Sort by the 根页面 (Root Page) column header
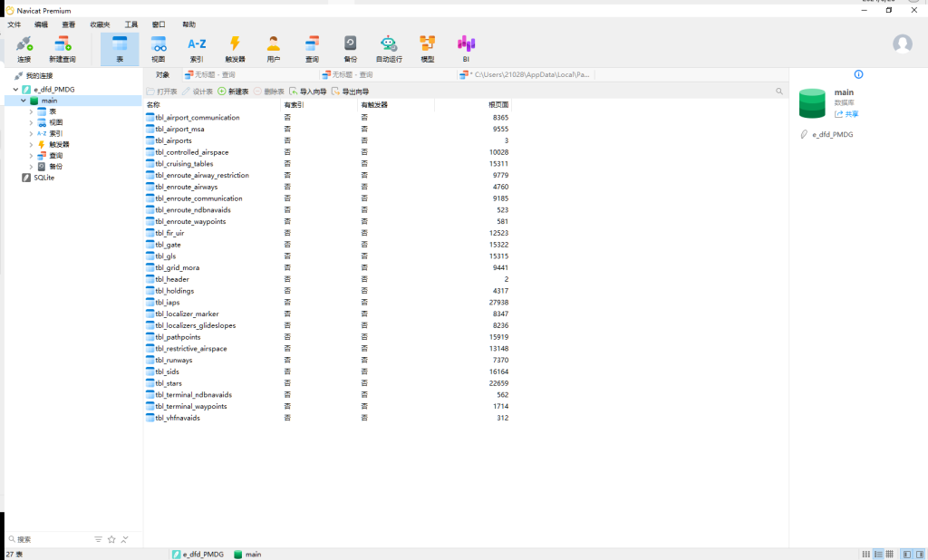928x560 pixels. point(473,105)
